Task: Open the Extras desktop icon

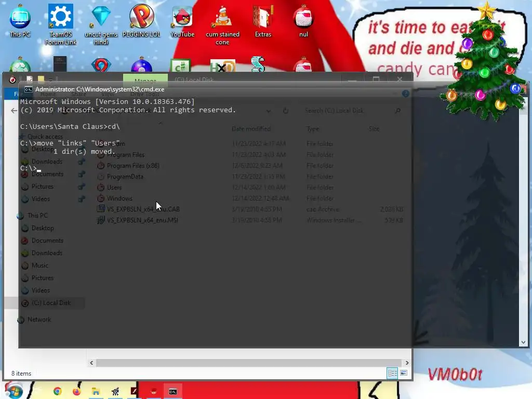Action: click(x=263, y=20)
